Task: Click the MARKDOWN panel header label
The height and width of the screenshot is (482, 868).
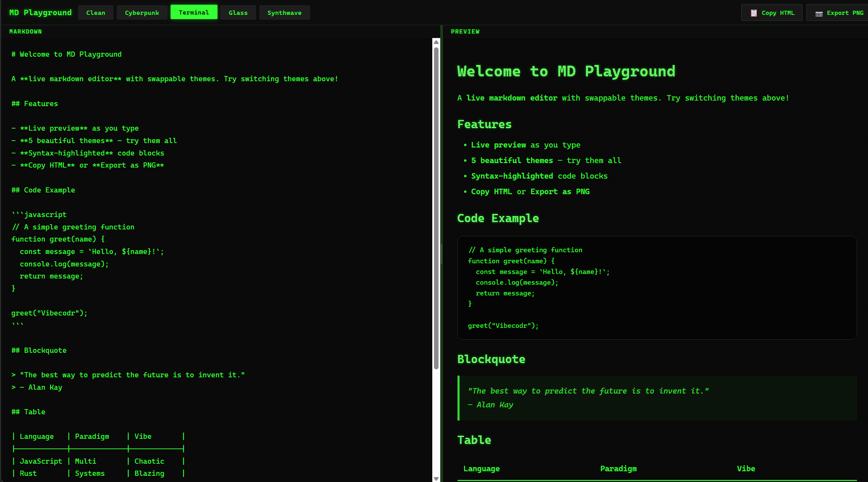Action: 26,31
